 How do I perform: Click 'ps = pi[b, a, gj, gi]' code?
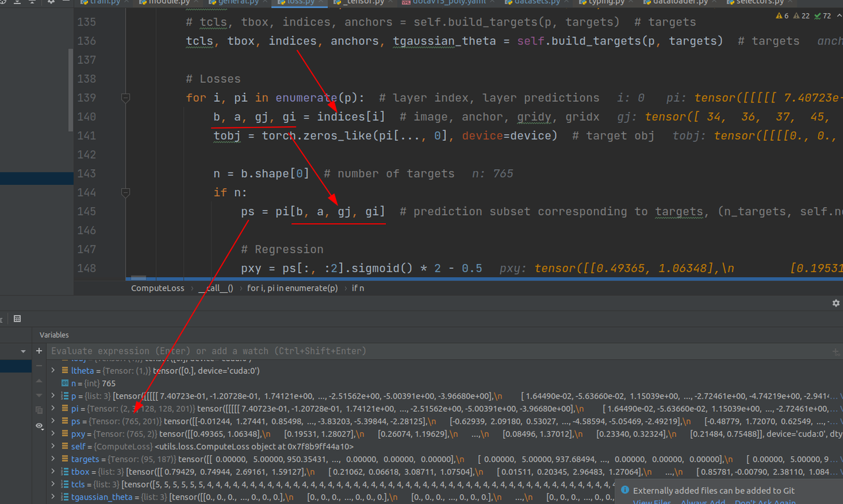tap(313, 211)
